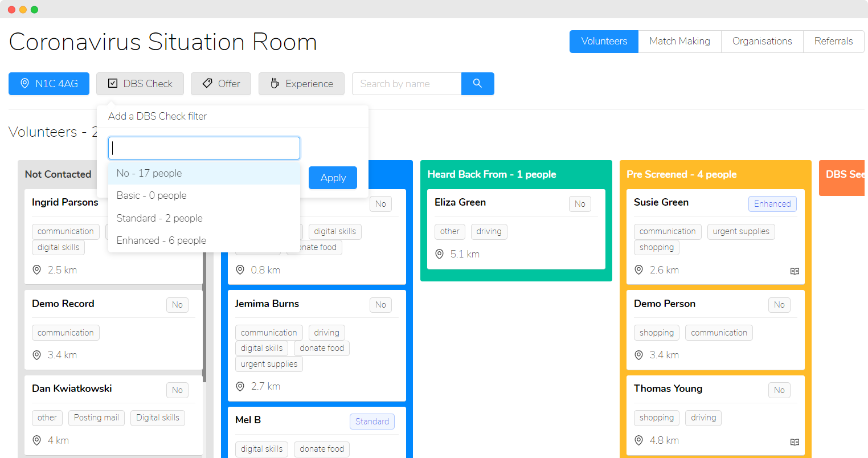Open the N1C 4AG postcode filter
The image size is (868, 458).
coord(49,84)
